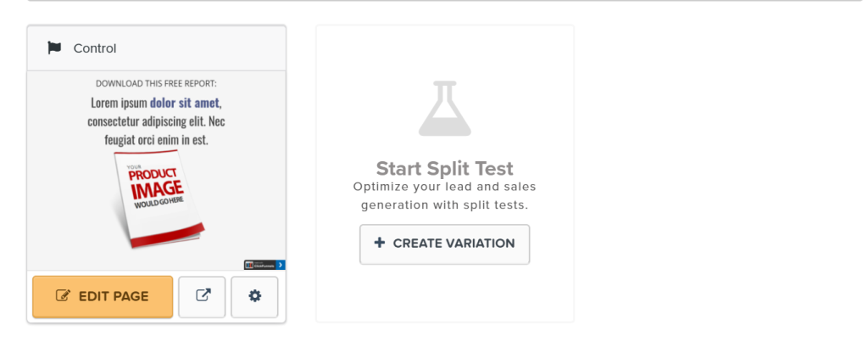This screenshot has height=353, width=868.
Task: Click the pencil icon in Edit Page
Action: pyautogui.click(x=62, y=296)
